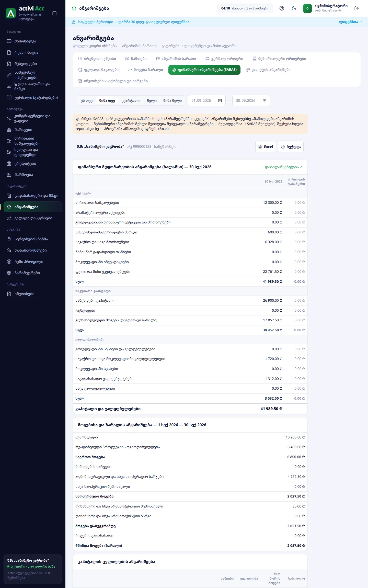
Task: Select ნინა თვე period option
Action: click(107, 100)
